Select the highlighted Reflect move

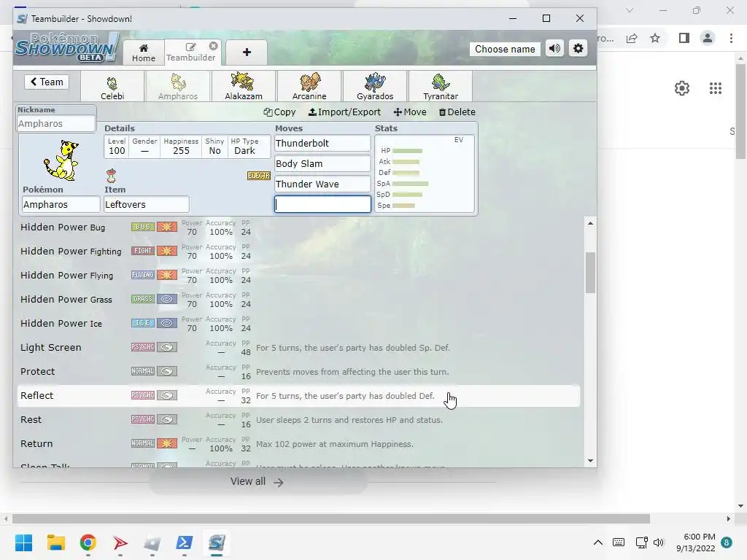(298, 396)
